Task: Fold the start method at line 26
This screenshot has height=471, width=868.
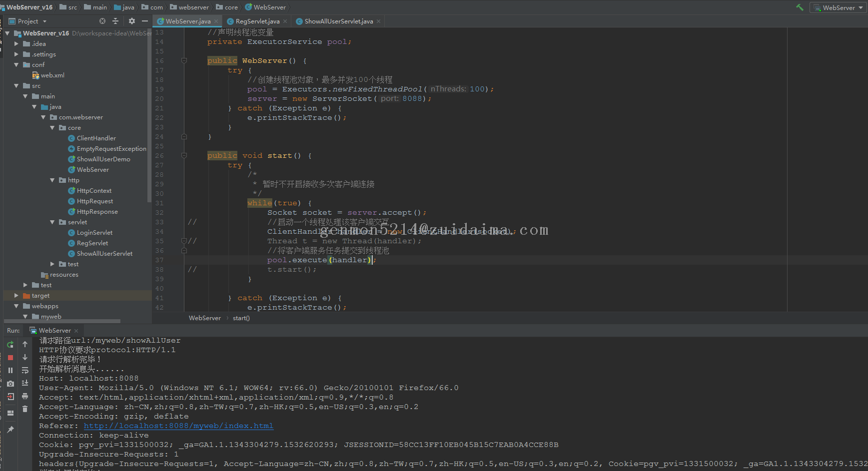Action: tap(184, 155)
